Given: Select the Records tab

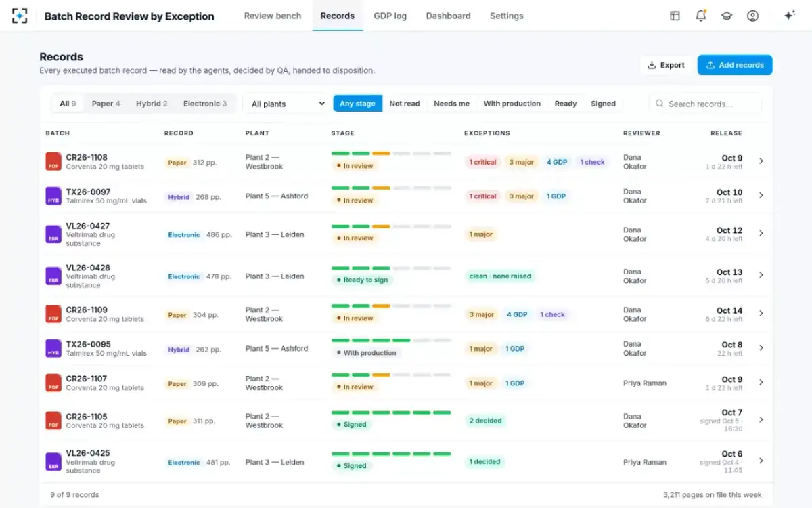Looking at the screenshot, I should 338,16.
